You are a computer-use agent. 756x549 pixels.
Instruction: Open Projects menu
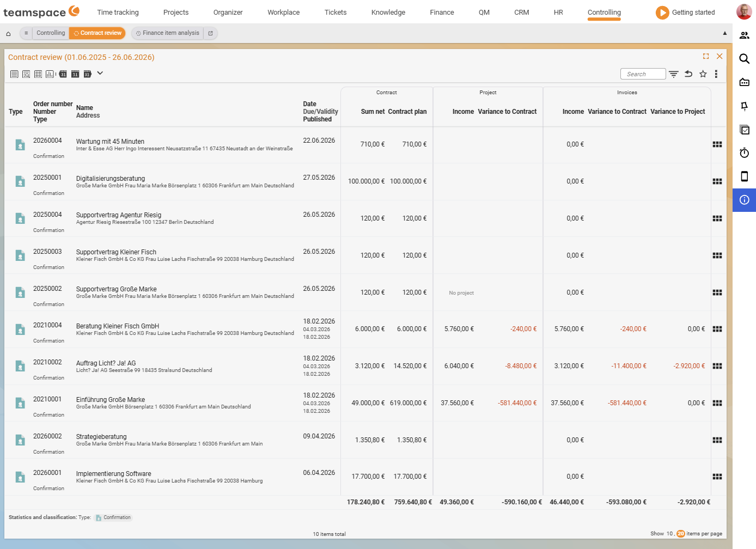(x=176, y=13)
